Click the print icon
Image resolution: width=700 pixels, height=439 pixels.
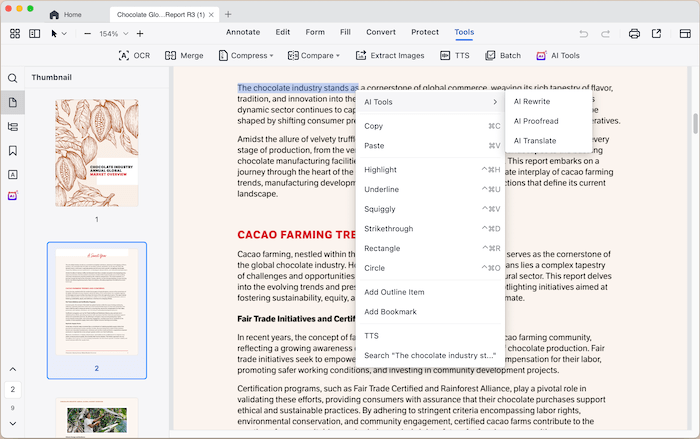coord(634,33)
